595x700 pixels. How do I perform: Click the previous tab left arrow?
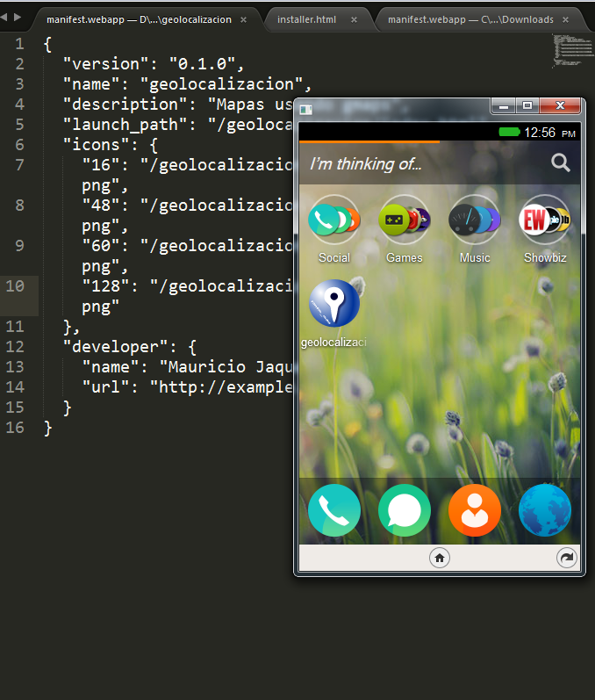[x=4, y=17]
